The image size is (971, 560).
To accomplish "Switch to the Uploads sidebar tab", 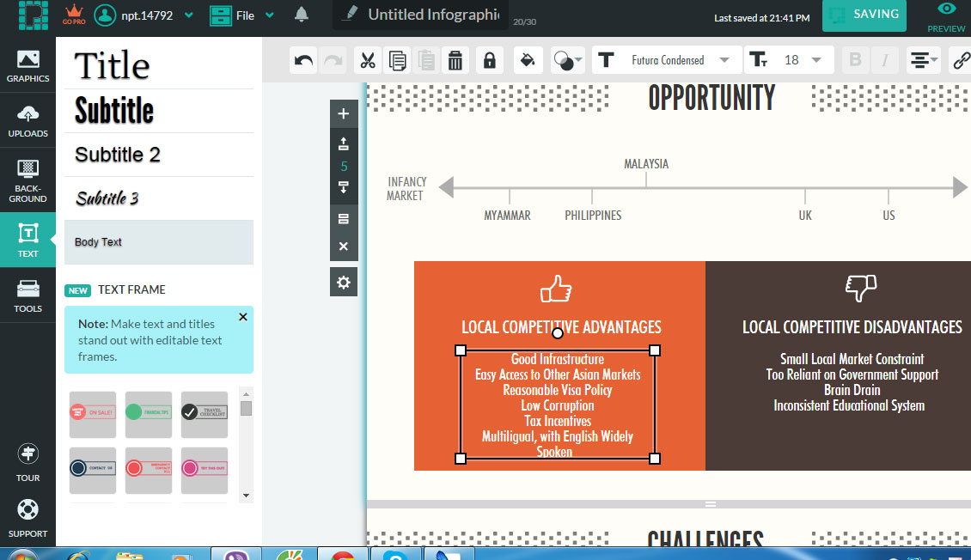I will tap(27, 121).
